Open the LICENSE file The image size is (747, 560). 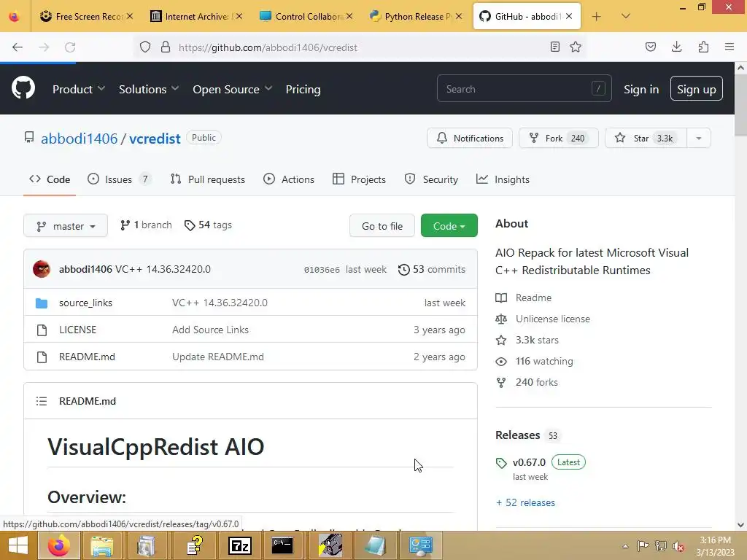click(77, 330)
